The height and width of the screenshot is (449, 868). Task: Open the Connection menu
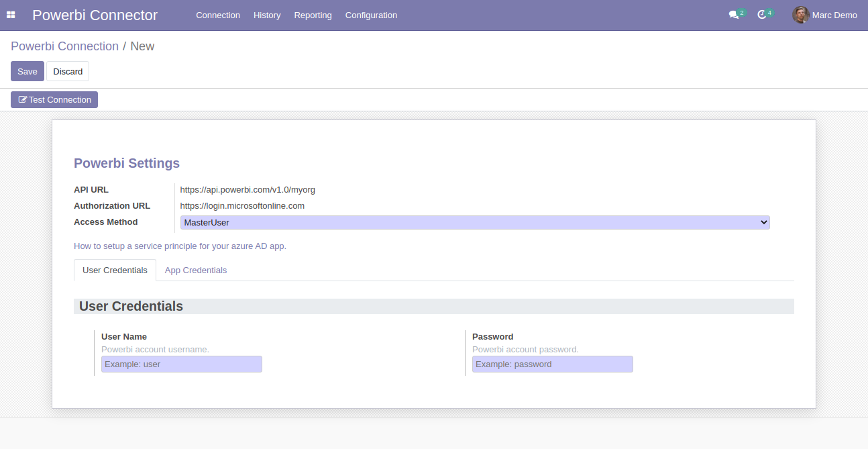pos(217,15)
